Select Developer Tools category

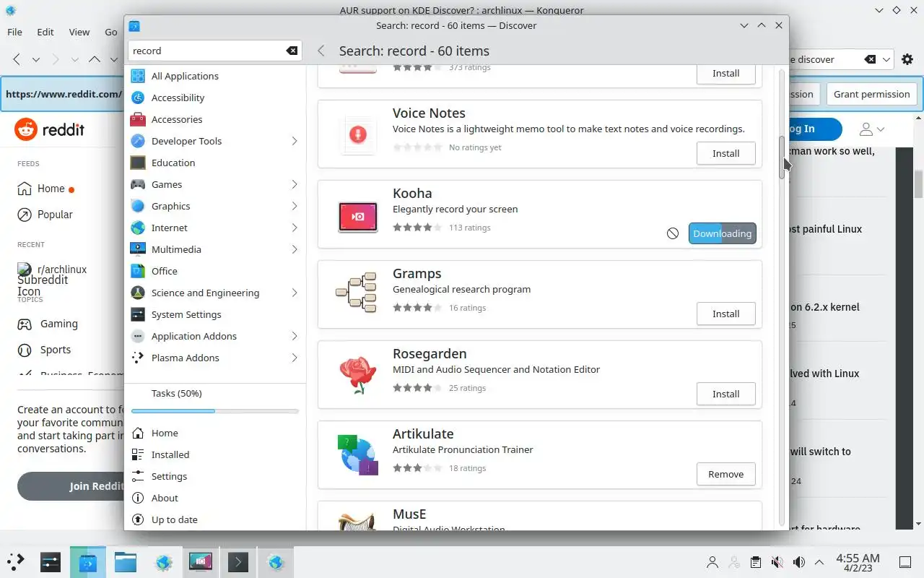[x=215, y=141]
